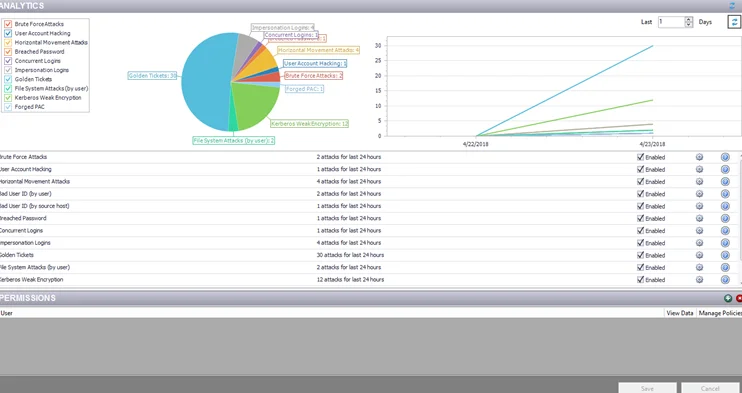Click refresh icon in Analytics header bar

(733, 6)
